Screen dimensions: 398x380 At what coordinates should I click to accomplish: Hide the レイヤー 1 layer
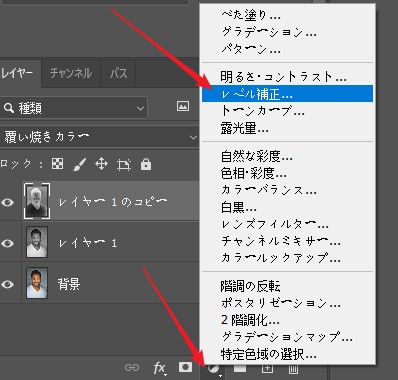click(x=8, y=243)
